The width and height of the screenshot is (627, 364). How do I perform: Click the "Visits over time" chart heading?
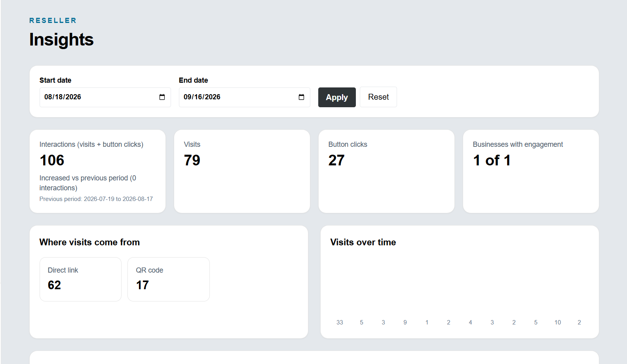point(363,242)
